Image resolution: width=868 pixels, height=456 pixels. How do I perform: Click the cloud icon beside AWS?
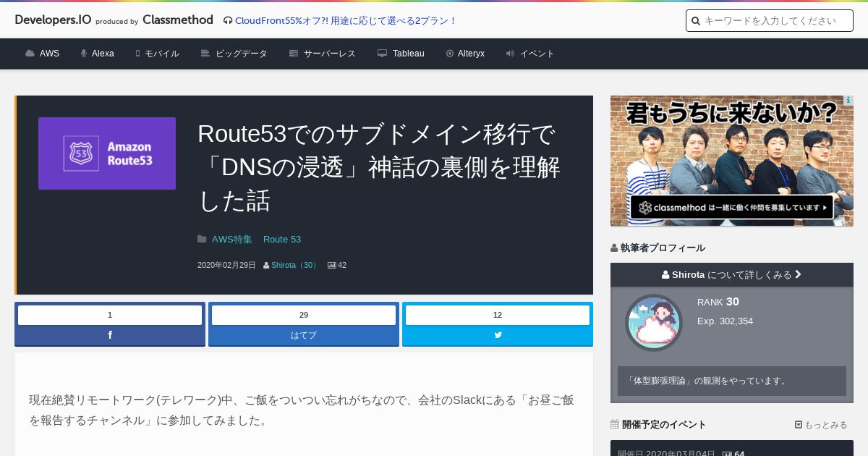[30, 54]
